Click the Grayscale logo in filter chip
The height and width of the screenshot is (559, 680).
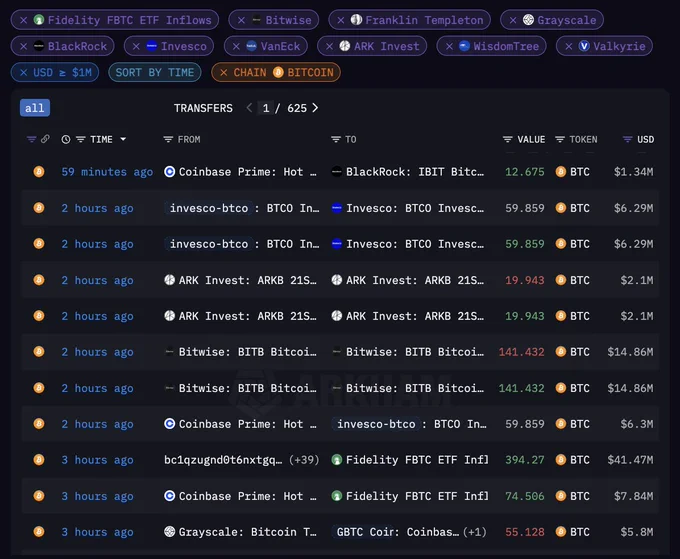tap(528, 20)
